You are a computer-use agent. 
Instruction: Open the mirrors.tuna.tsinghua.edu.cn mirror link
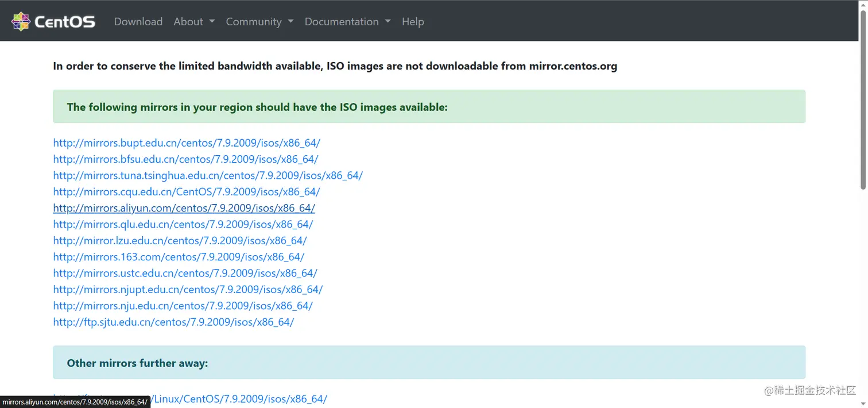pyautogui.click(x=208, y=175)
